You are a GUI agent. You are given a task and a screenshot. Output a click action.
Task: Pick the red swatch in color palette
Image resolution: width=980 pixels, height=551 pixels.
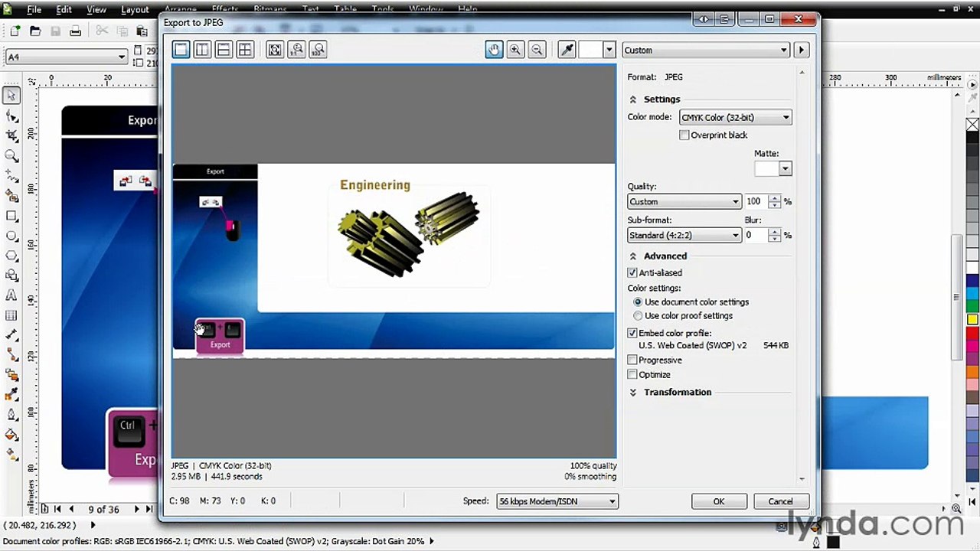click(972, 333)
